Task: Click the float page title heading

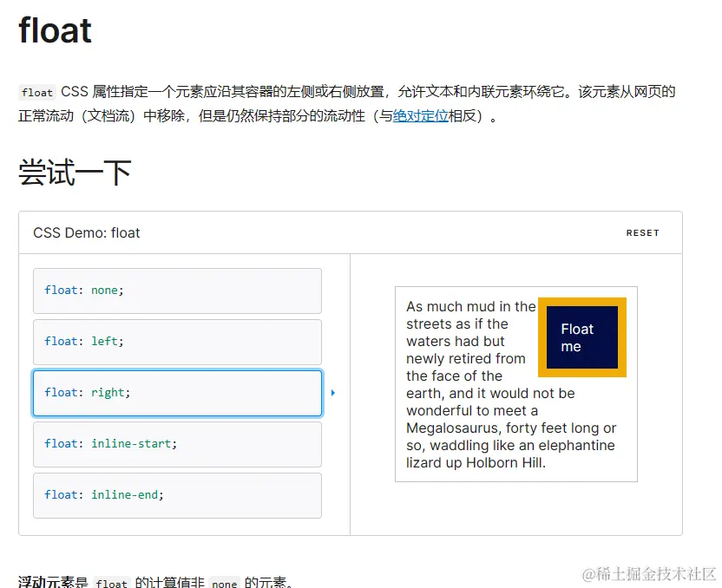Action: pos(54,31)
